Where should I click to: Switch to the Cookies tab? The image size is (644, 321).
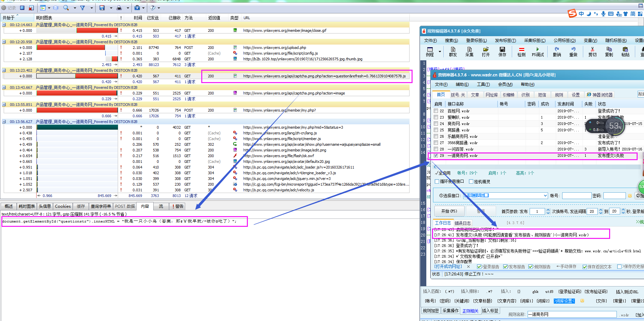coord(63,206)
